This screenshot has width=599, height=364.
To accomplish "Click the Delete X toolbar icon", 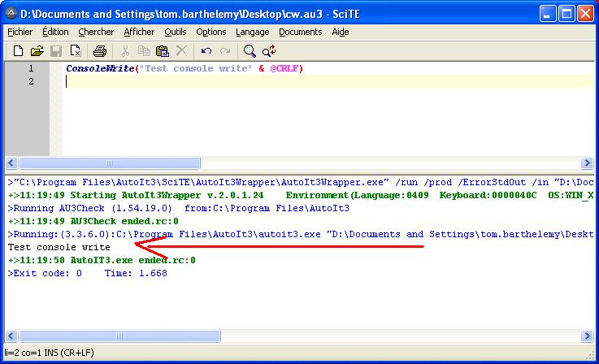I will point(181,51).
